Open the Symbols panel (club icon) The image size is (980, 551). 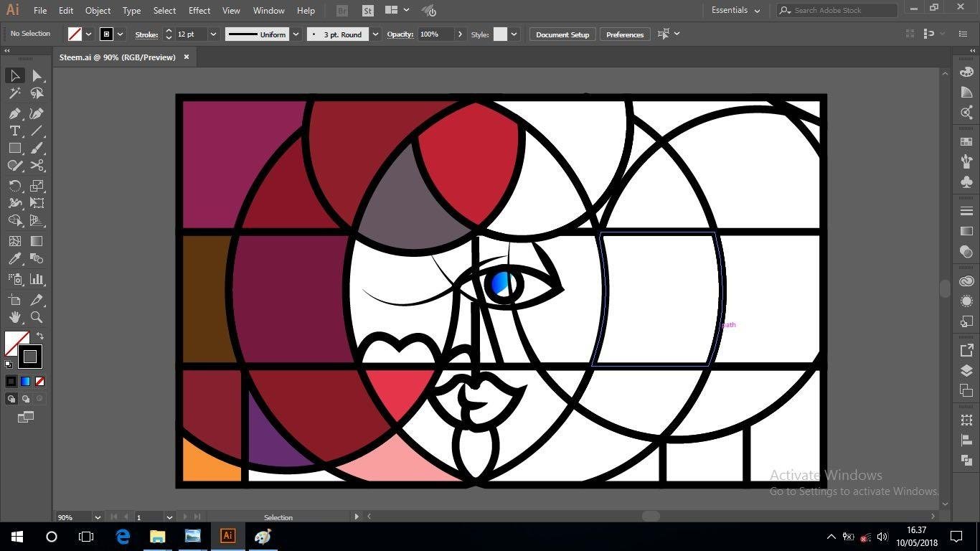point(966,182)
